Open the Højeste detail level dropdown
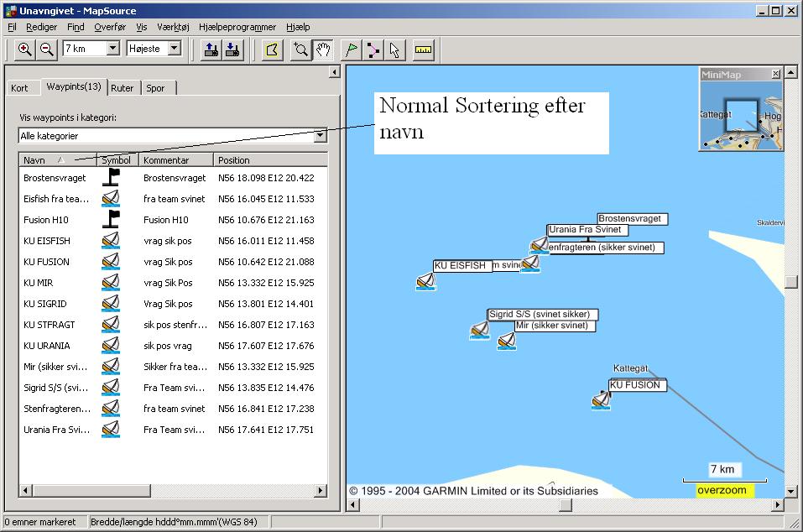The height and width of the screenshot is (532, 803). click(175, 48)
